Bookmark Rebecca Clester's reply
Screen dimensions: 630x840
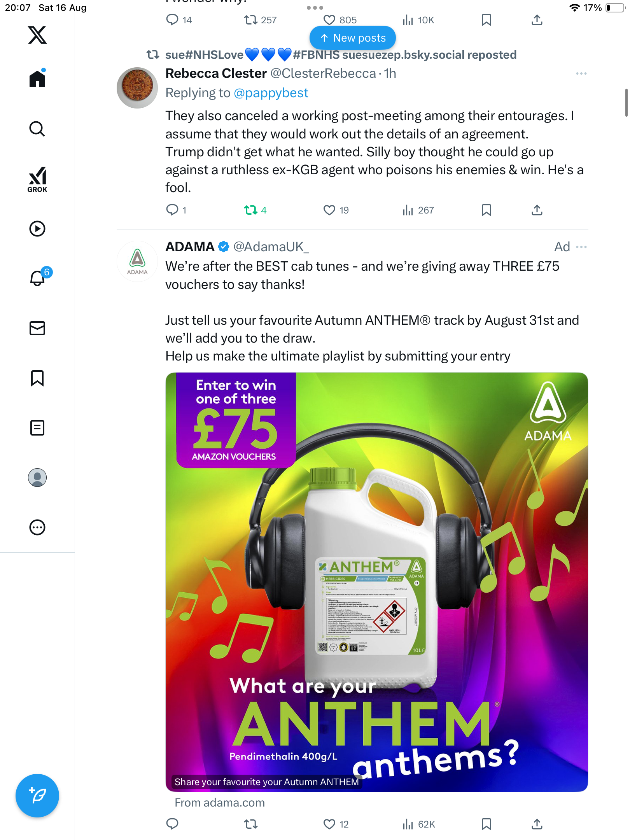(x=486, y=210)
